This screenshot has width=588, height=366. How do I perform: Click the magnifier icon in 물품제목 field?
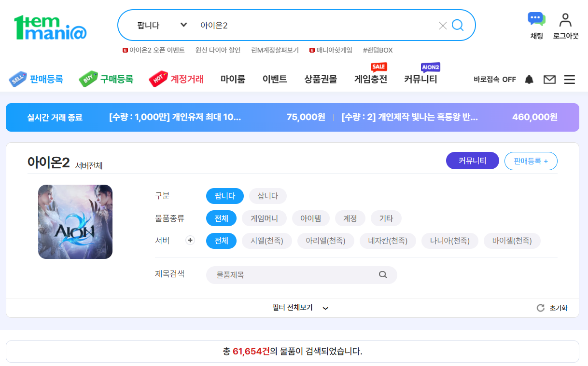click(383, 275)
